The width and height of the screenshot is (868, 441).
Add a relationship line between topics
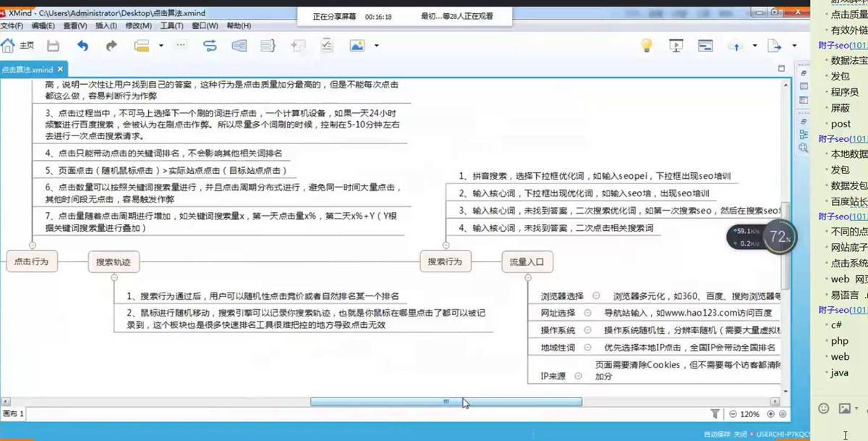tap(210, 46)
